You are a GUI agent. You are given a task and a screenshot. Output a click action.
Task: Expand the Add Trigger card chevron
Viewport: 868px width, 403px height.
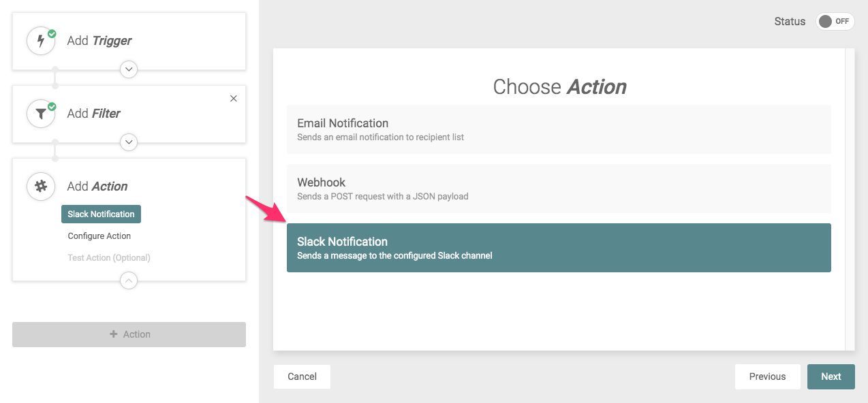(129, 69)
